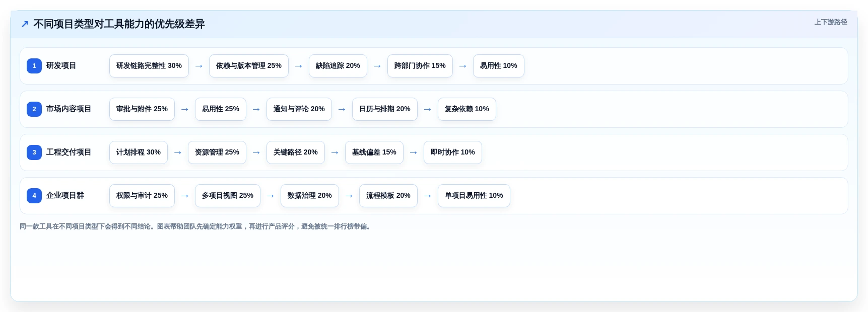The height and width of the screenshot is (312, 868).
Task: Click the arrow after 日历与排期 20%
Action: 428,109
